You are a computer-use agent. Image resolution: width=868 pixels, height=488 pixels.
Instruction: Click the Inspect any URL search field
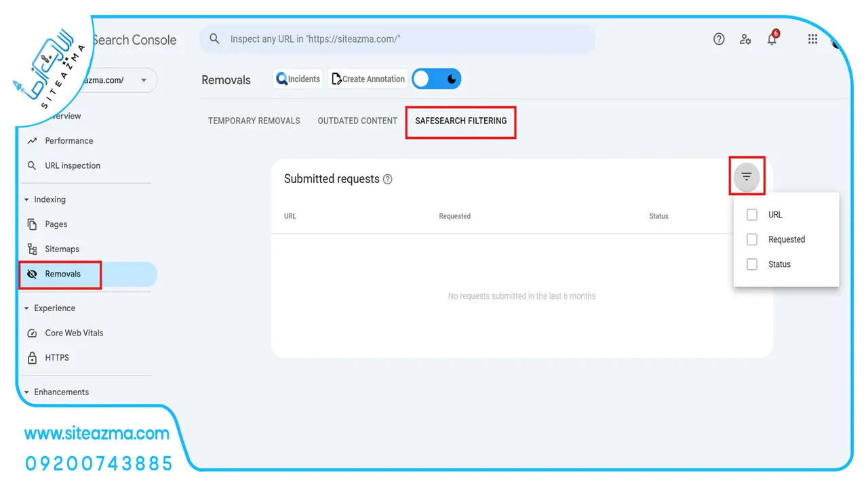pyautogui.click(x=397, y=39)
